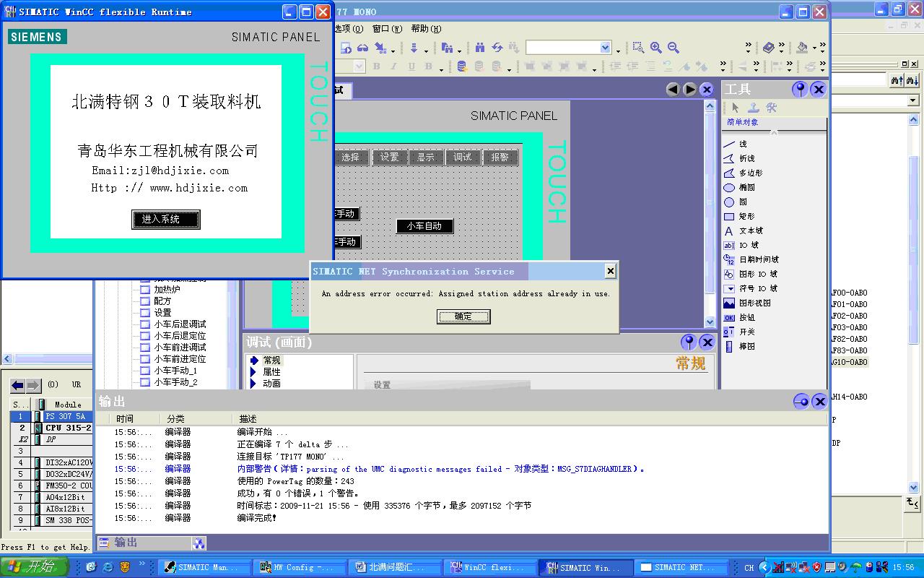Select the Circle (圆) tool
The image size is (924, 578).
click(736, 202)
